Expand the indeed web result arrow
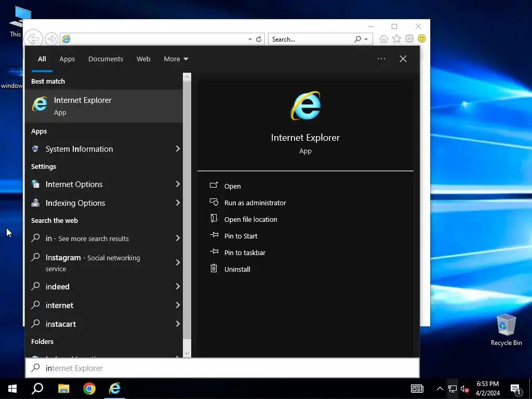The width and height of the screenshot is (532, 399). tap(178, 286)
